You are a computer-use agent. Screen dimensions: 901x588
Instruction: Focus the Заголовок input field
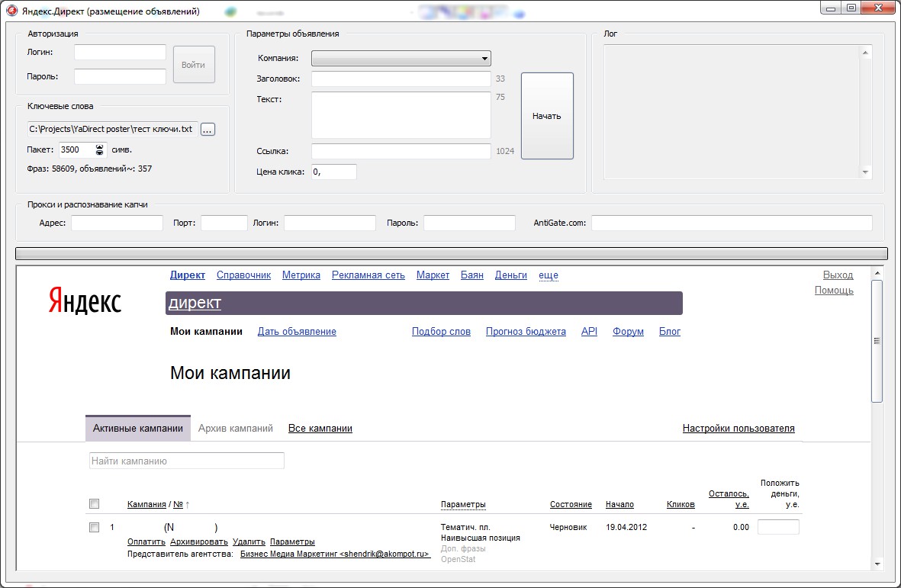point(401,79)
